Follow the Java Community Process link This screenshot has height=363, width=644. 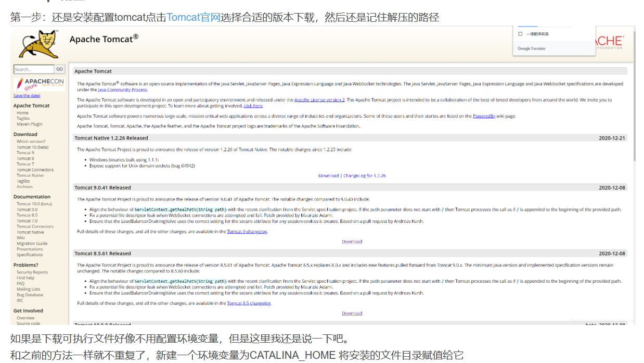pos(123,90)
